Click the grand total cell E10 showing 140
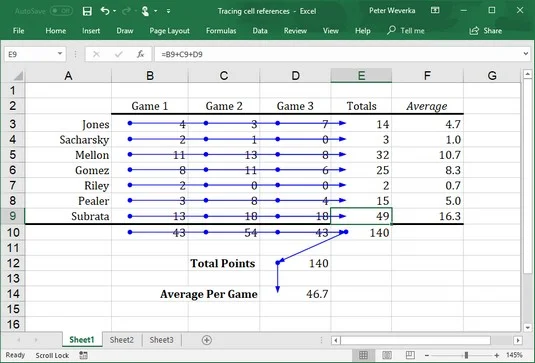This screenshot has height=363, width=535. pos(361,233)
